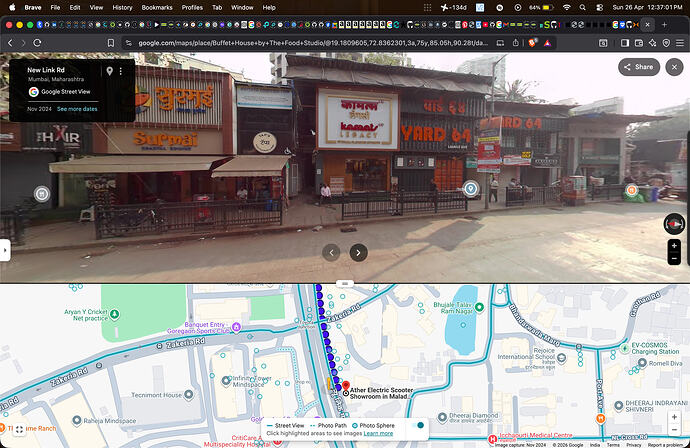
Task: Select DHEERAJ INDRAYANI SHIVNERI marker
Action: (618, 405)
